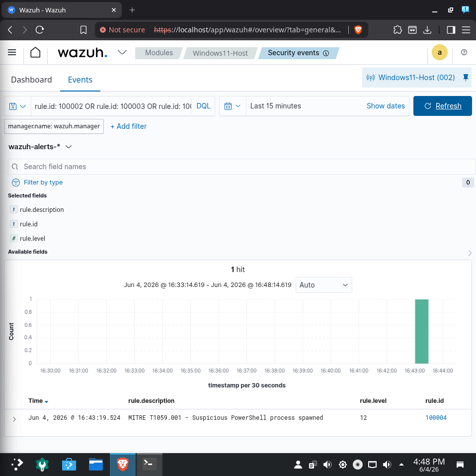Go back in the browser
The height and width of the screenshot is (476, 476).
[10, 30]
